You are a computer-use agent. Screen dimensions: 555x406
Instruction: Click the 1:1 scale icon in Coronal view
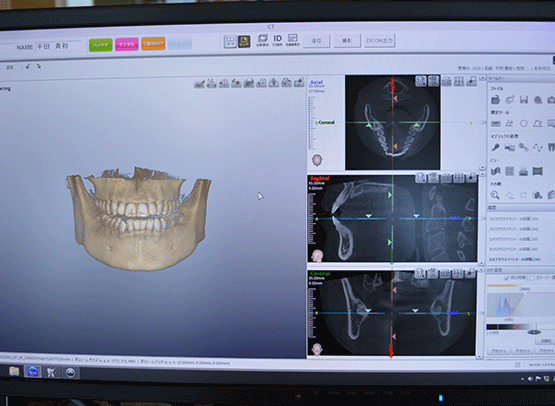point(420,273)
